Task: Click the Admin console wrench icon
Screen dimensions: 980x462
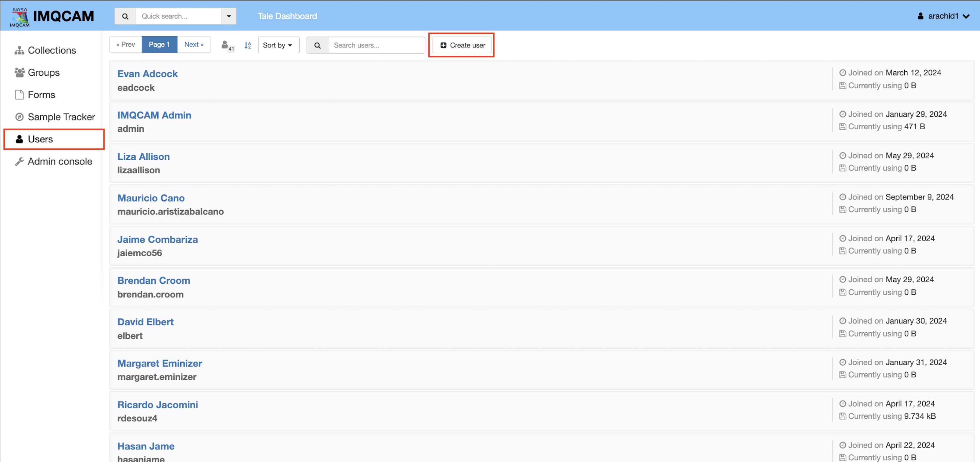Action: tap(19, 161)
